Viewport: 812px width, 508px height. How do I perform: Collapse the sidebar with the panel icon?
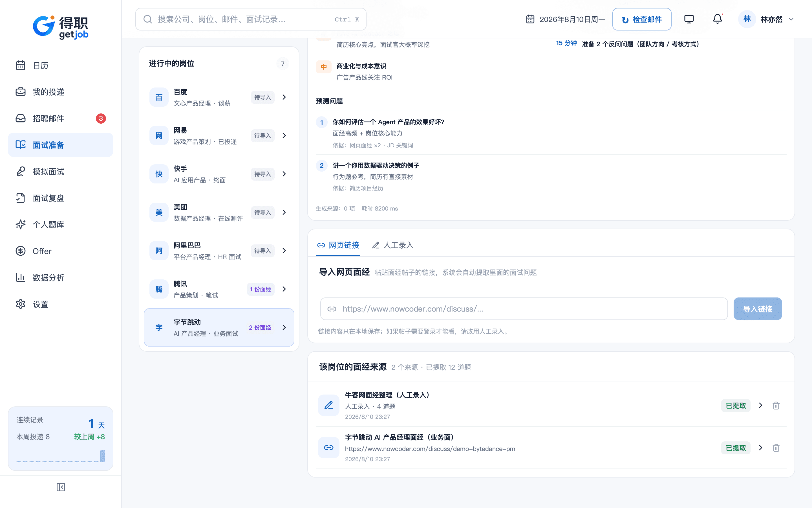pyautogui.click(x=61, y=487)
